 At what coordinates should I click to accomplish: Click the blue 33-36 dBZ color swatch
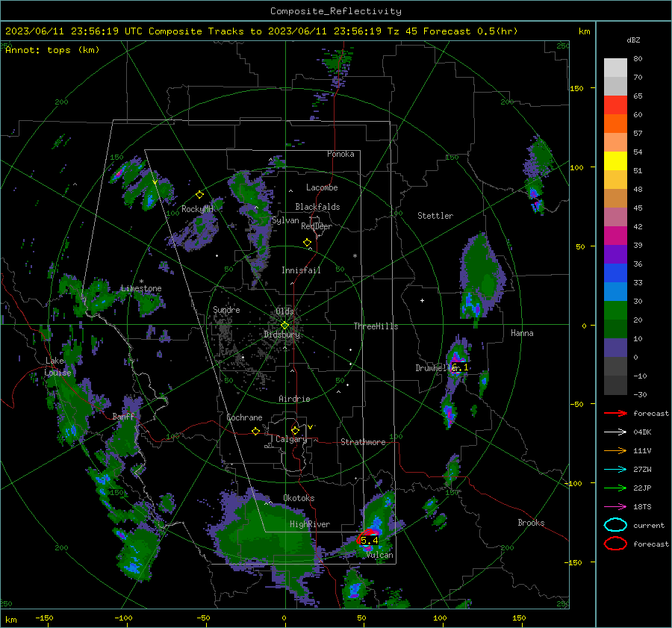coord(615,273)
